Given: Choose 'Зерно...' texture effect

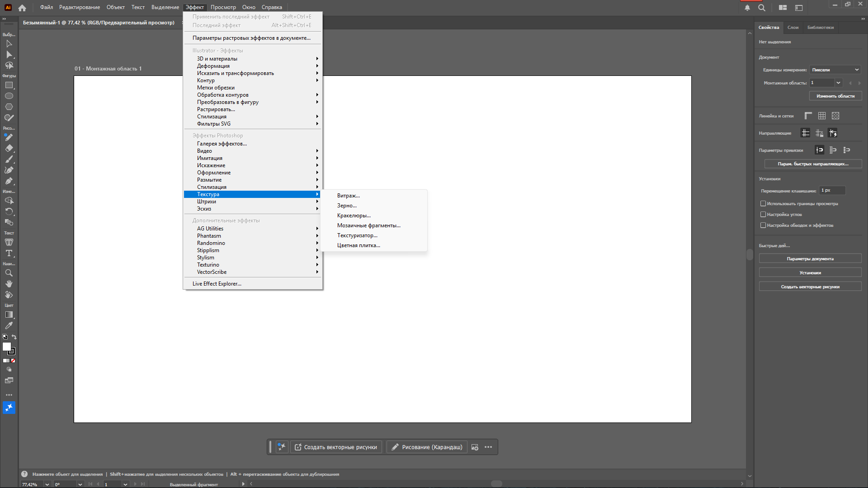Looking at the screenshot, I should point(374,206).
